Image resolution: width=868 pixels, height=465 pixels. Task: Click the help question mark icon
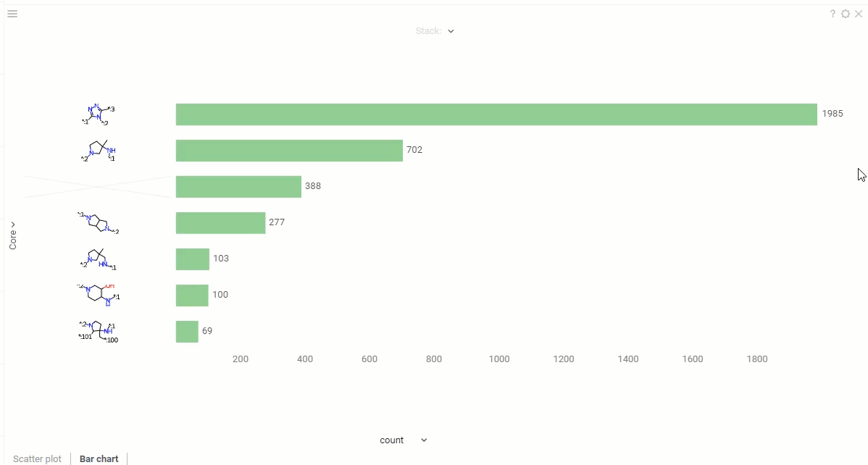(x=831, y=13)
